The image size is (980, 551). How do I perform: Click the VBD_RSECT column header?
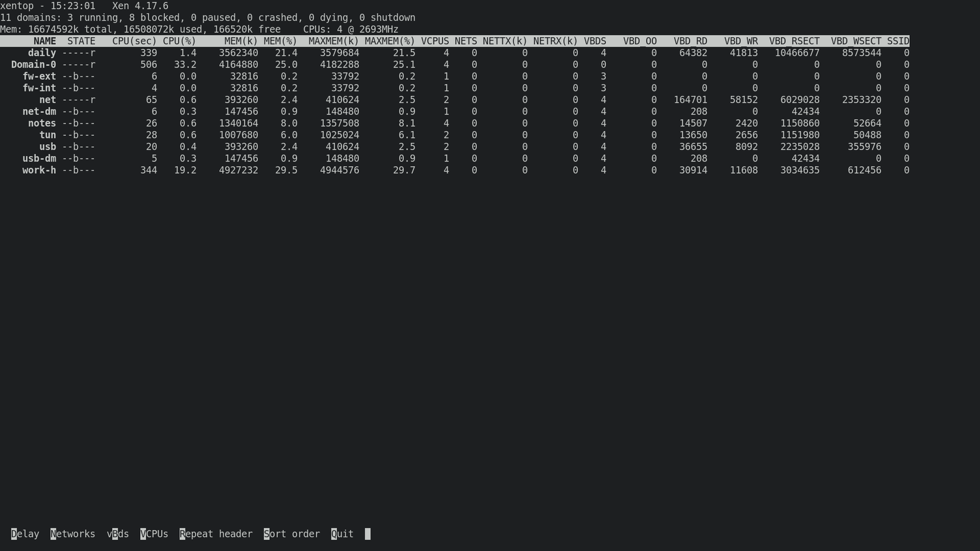[x=794, y=41]
